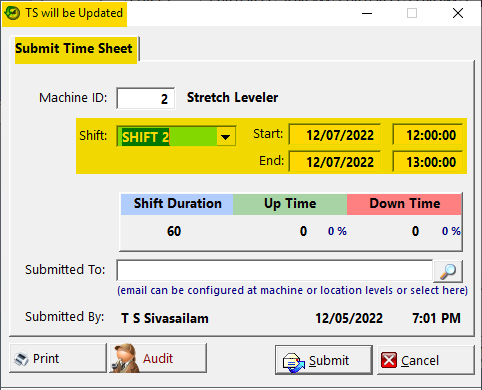Switch to Submit Time Sheet tab
The width and height of the screenshot is (482, 390).
(x=74, y=49)
